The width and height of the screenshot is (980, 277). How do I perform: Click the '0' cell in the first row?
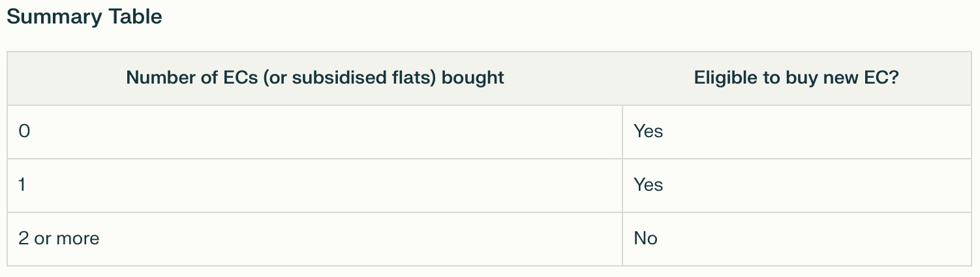[24, 131]
